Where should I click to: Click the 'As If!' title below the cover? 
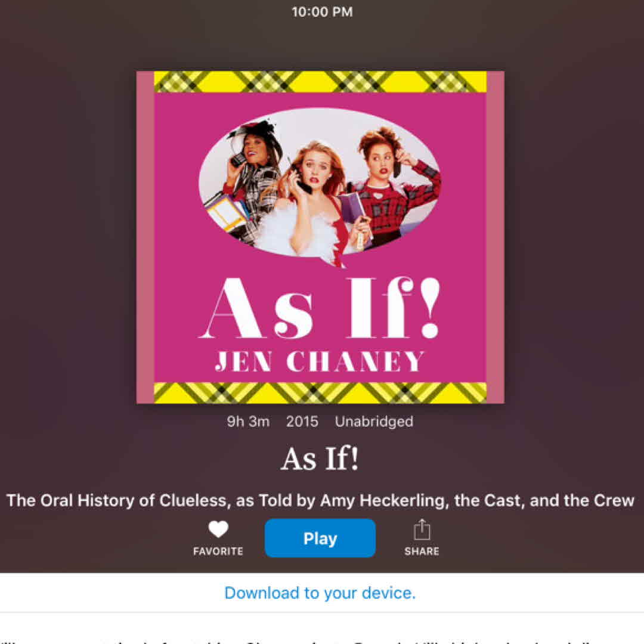pyautogui.click(x=320, y=459)
